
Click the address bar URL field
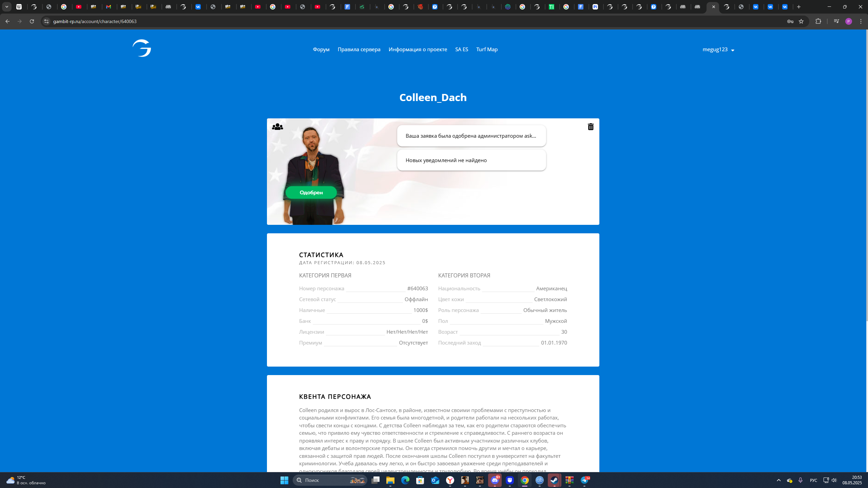pos(417,21)
